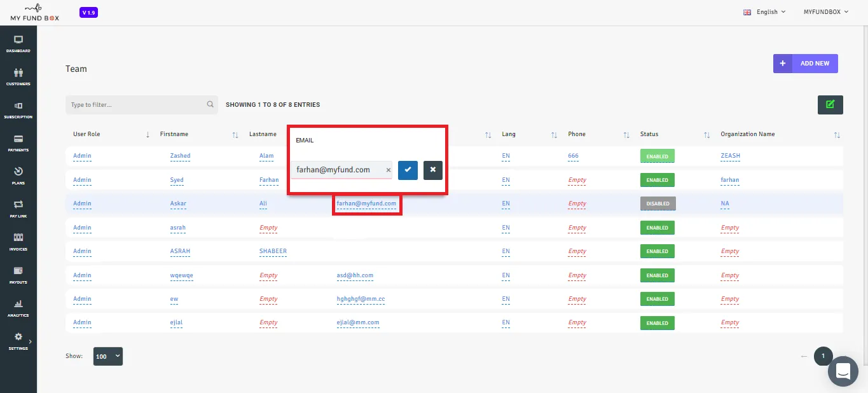Open the Subscription sidebar section
The image size is (868, 393).
(18, 110)
